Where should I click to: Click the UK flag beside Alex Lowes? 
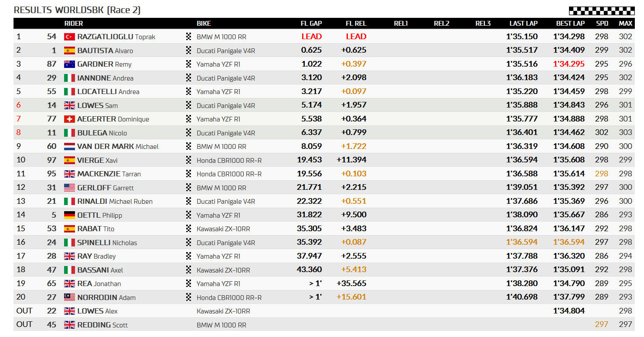point(69,311)
